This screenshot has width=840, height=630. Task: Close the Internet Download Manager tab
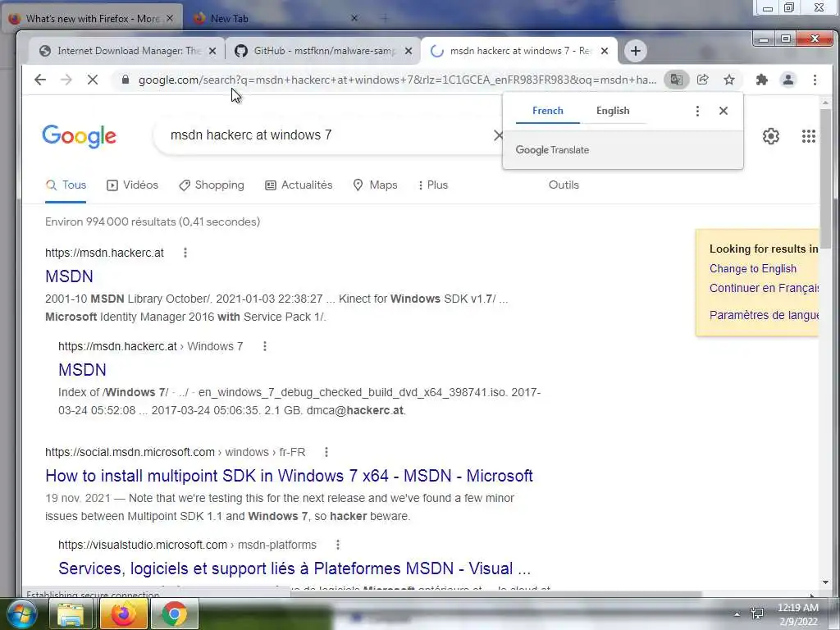click(212, 51)
